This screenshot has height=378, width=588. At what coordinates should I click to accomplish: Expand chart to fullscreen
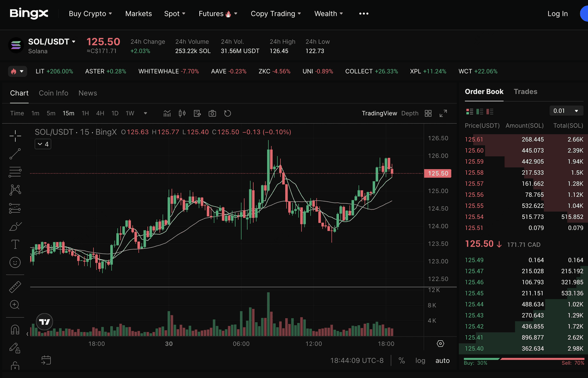tap(443, 113)
